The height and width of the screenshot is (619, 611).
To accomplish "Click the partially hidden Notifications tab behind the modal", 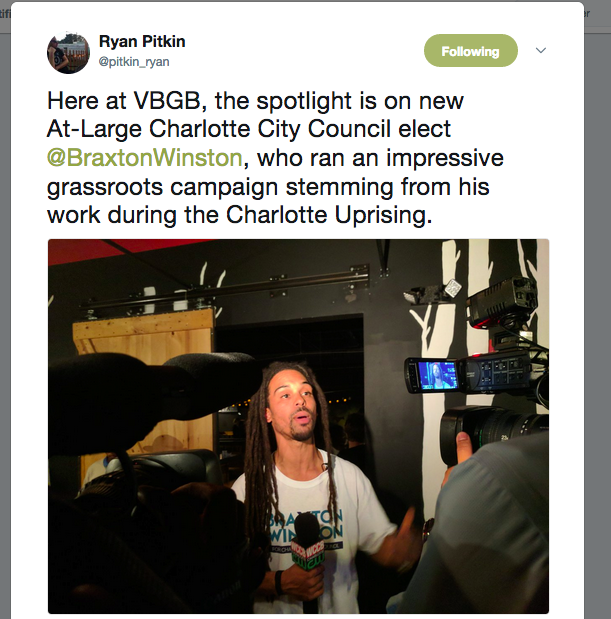I will tap(5, 14).
